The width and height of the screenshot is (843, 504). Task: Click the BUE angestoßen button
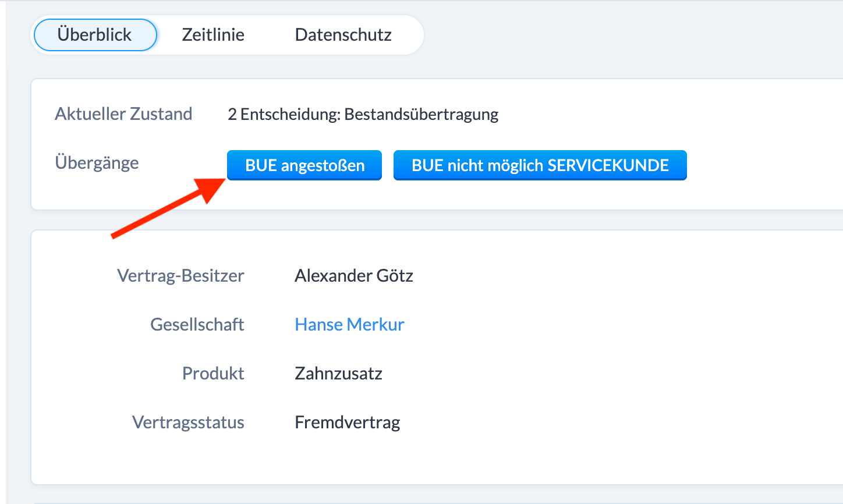(x=304, y=165)
